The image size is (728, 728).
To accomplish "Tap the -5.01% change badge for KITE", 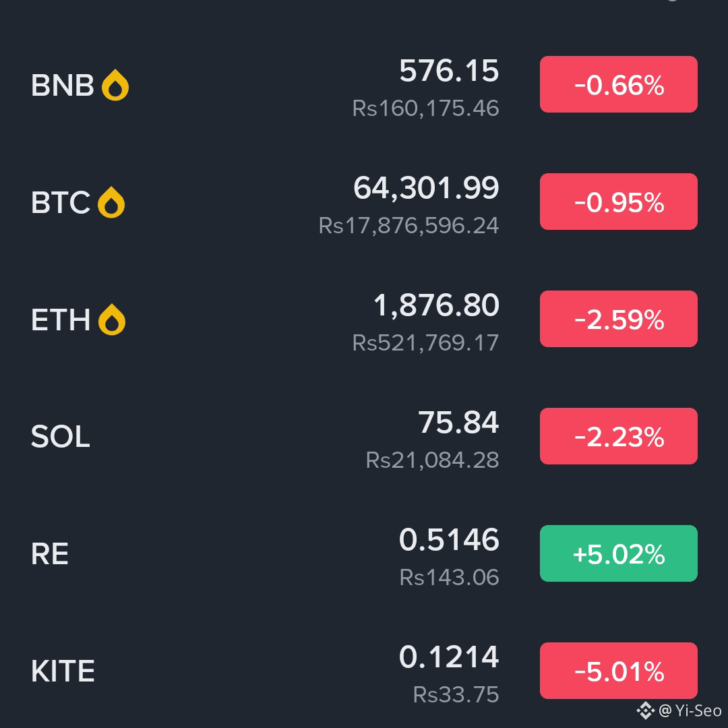I will (618, 671).
